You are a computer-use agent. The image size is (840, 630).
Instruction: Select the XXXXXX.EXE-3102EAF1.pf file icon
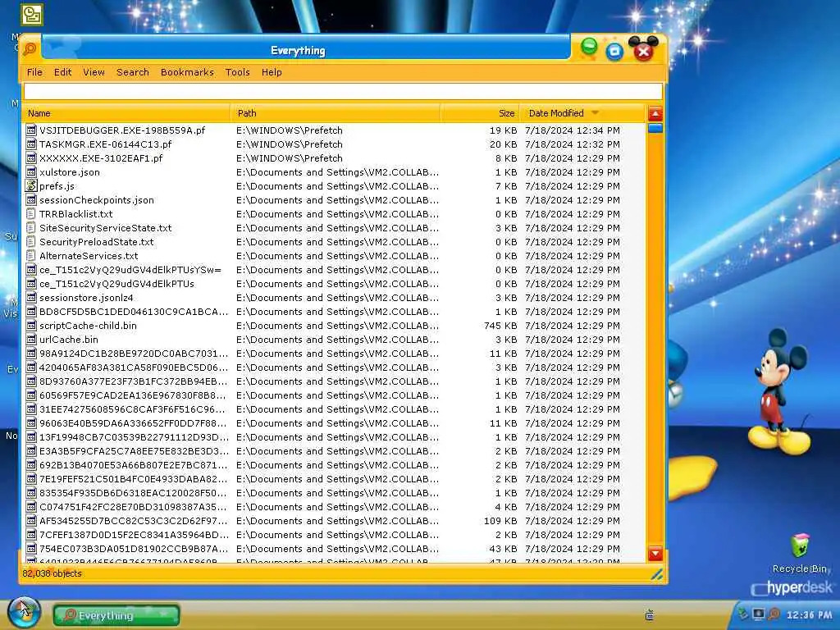(31, 158)
